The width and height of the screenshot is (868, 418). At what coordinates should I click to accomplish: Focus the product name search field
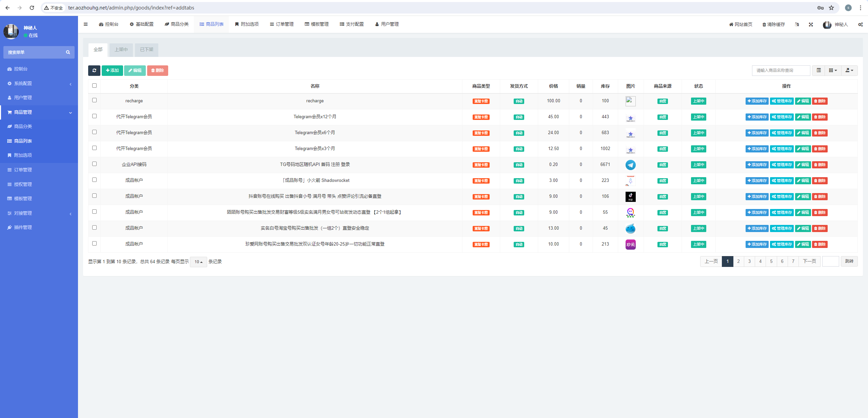[781, 70]
